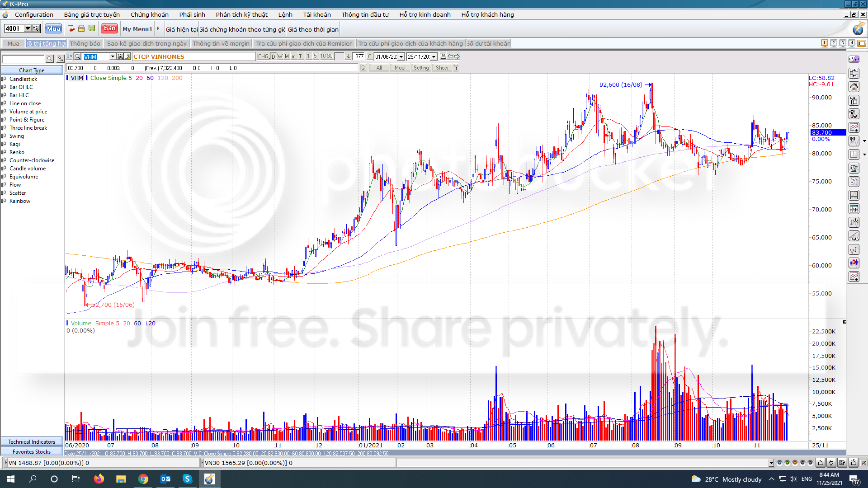The image size is (868, 488).
Task: Toggle the Weekly 'W' period button
Action: coord(280,56)
